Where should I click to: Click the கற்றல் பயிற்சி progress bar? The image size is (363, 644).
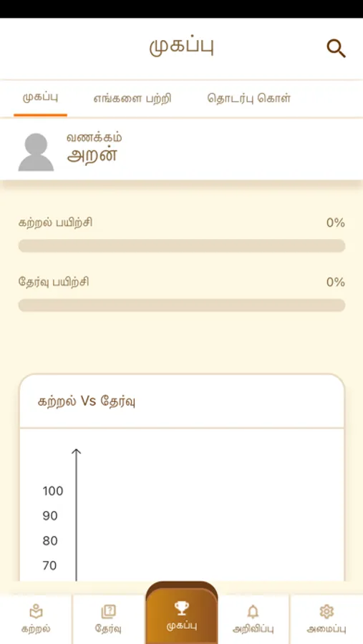point(182,245)
